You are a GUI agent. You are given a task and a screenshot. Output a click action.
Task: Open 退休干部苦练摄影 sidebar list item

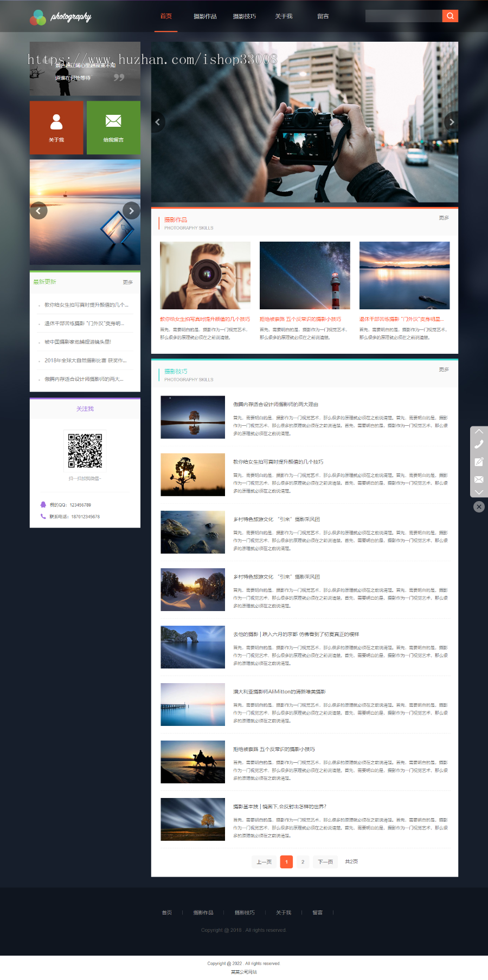tap(84, 323)
